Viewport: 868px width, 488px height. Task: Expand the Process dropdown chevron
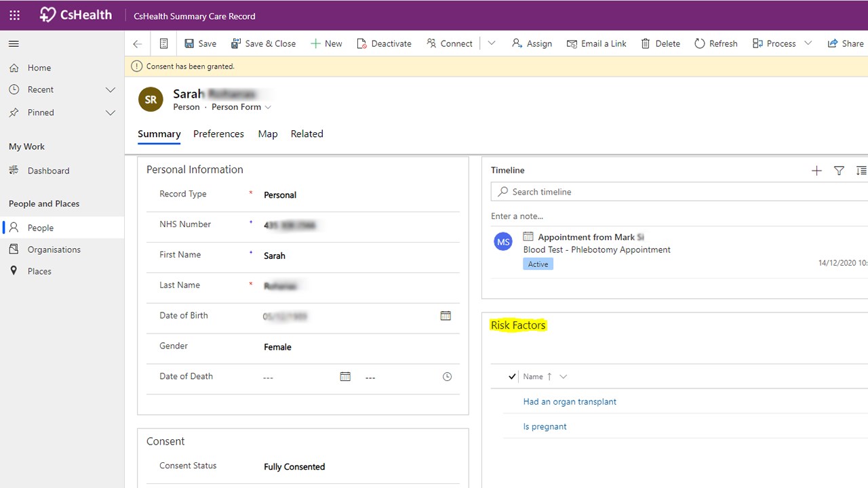(x=808, y=43)
